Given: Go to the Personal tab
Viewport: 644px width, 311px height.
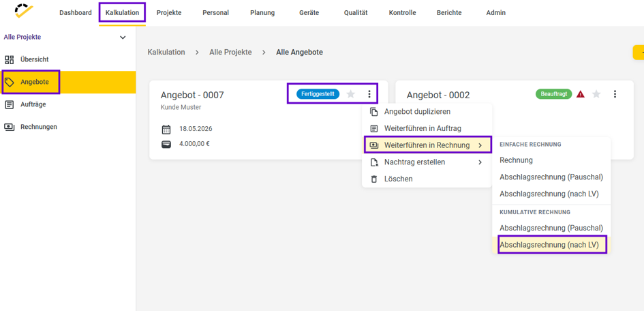Looking at the screenshot, I should click(215, 13).
